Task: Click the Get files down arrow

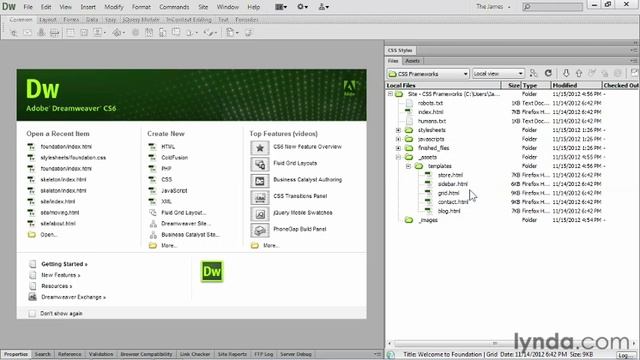Action: tap(566, 73)
